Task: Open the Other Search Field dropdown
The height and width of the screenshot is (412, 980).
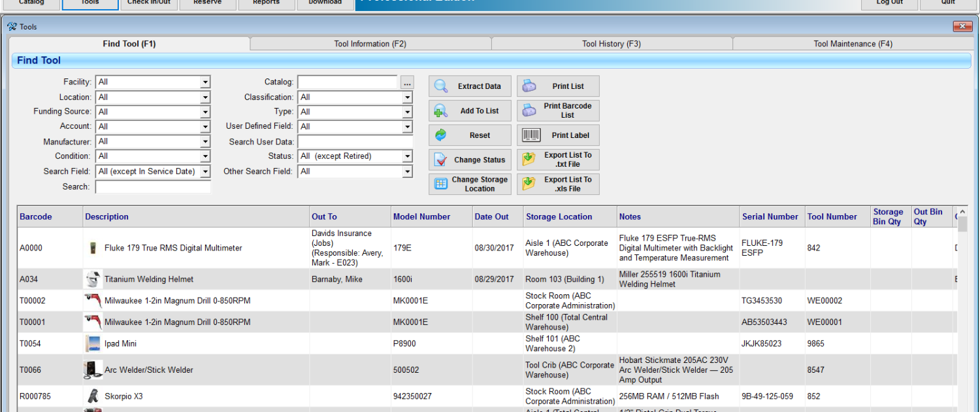Action: tap(408, 171)
